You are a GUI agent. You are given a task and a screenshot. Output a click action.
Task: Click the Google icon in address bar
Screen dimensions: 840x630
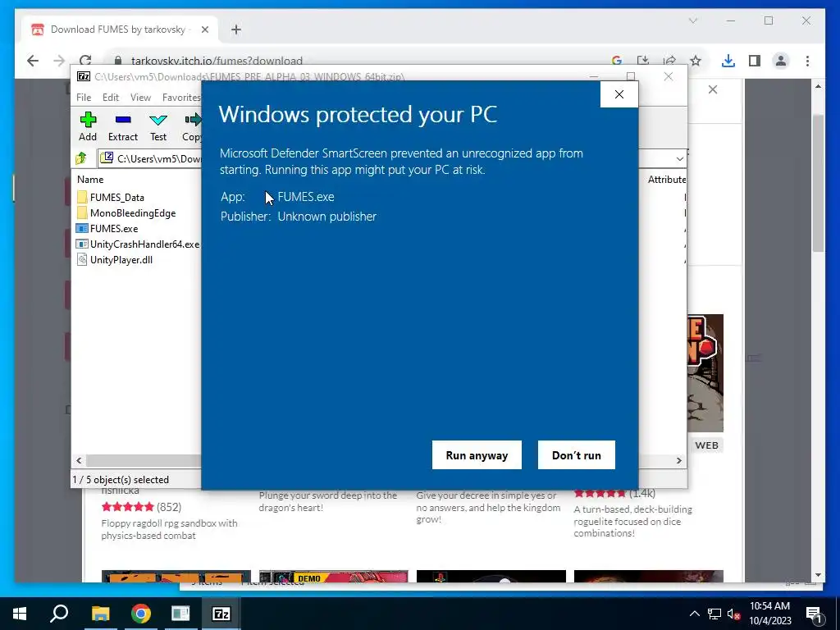click(617, 61)
